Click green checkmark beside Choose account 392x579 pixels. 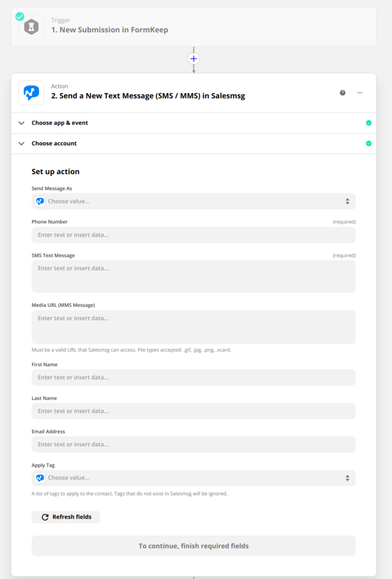(369, 144)
